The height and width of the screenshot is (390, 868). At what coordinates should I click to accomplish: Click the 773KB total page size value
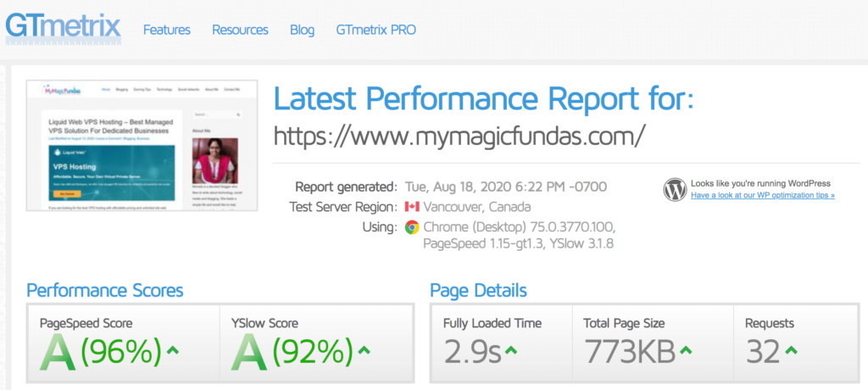630,353
